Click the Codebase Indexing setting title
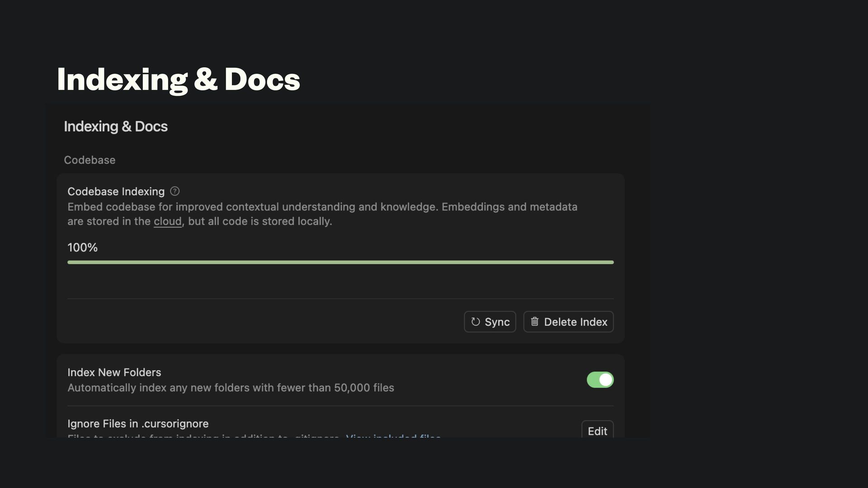Image resolution: width=868 pixels, height=488 pixels. coord(116,192)
